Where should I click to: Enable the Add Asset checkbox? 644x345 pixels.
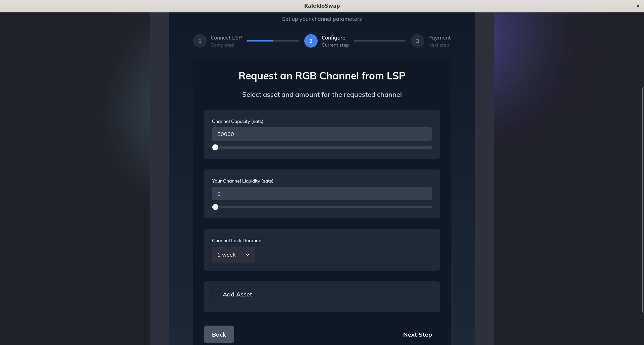coord(215,294)
